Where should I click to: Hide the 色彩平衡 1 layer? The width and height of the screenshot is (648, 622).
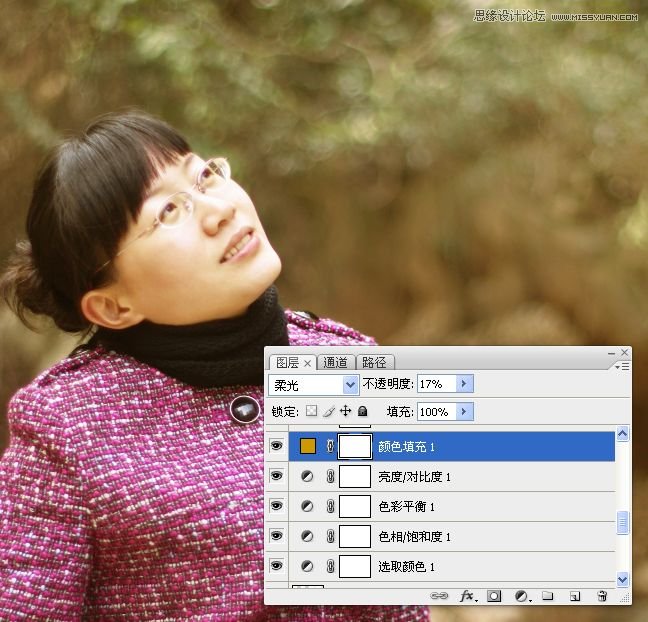click(276, 506)
